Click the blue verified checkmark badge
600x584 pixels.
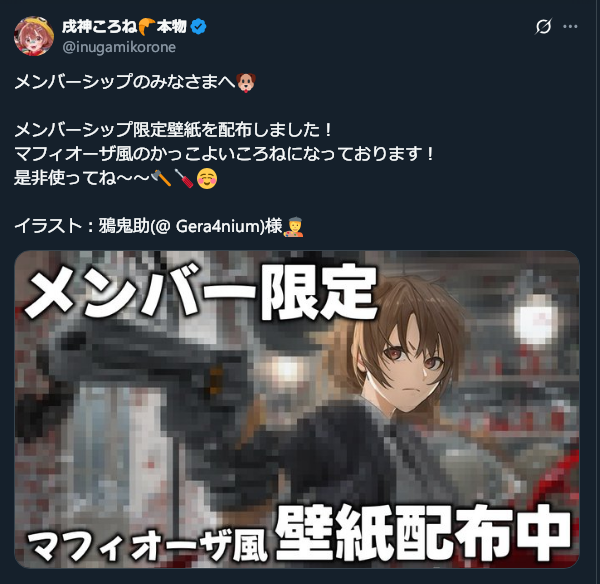click(x=198, y=27)
